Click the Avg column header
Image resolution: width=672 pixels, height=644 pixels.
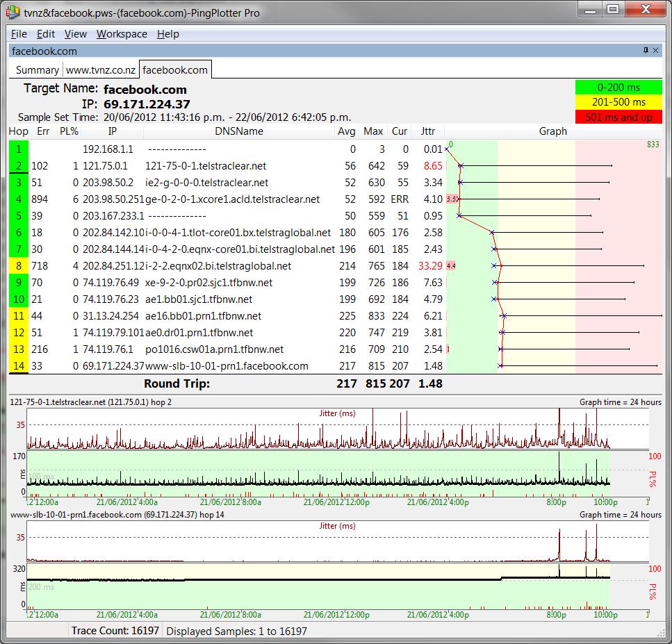click(346, 131)
